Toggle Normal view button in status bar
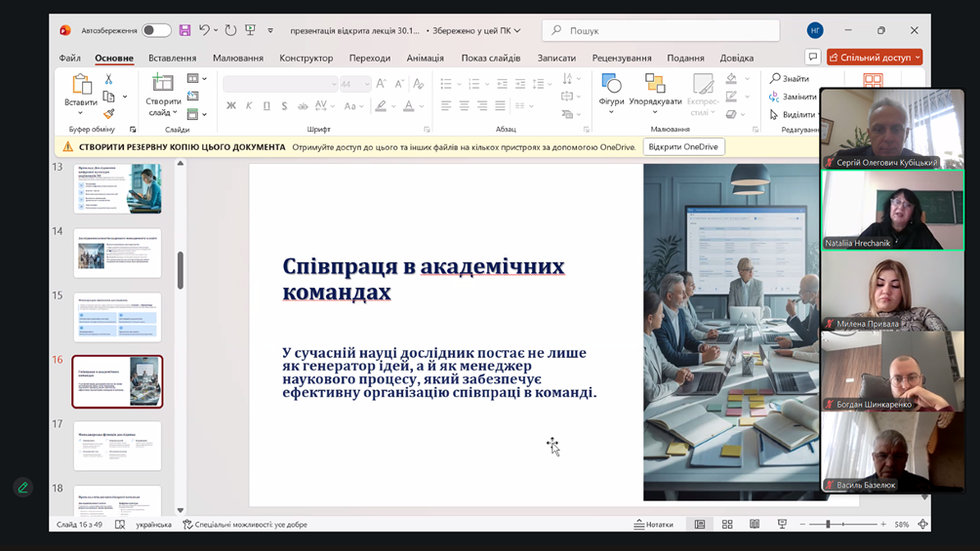The image size is (980, 551). (x=700, y=525)
